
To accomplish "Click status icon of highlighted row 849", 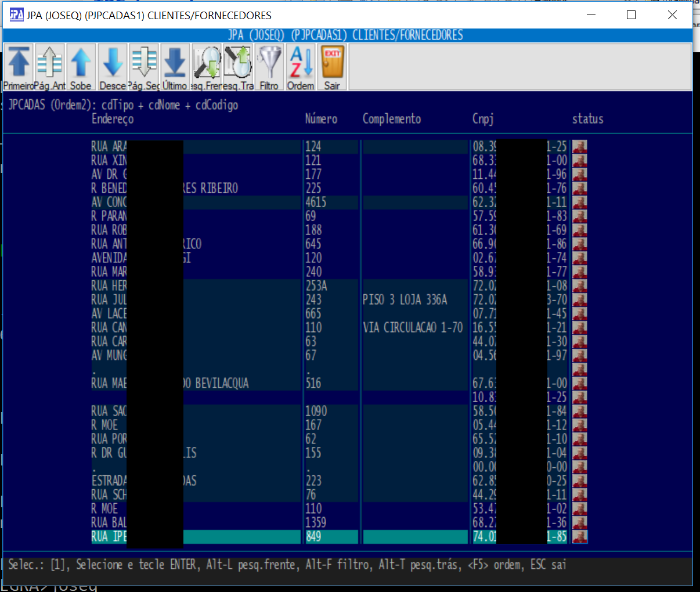I will (579, 537).
